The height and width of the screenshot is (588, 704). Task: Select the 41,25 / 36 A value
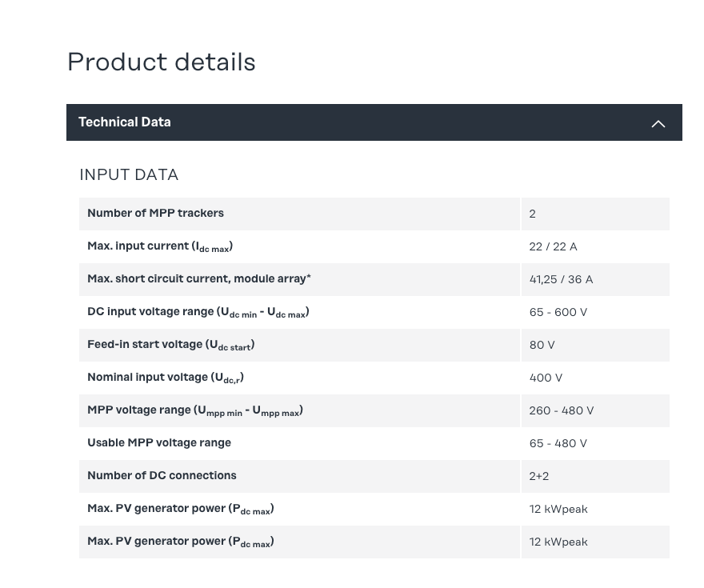561,279
